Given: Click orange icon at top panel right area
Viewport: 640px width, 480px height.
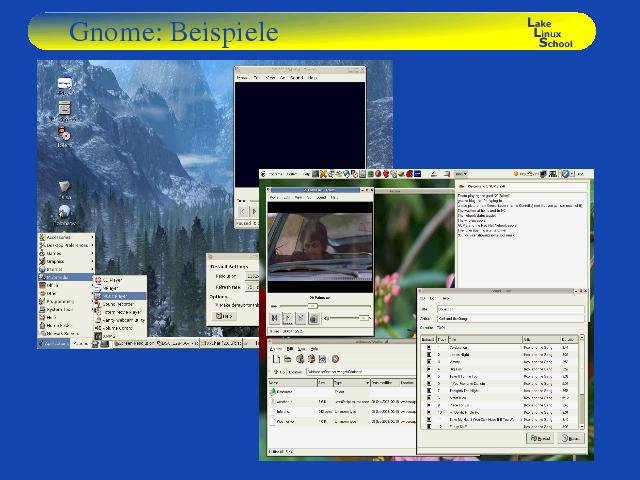Looking at the screenshot, I should tap(516, 174).
